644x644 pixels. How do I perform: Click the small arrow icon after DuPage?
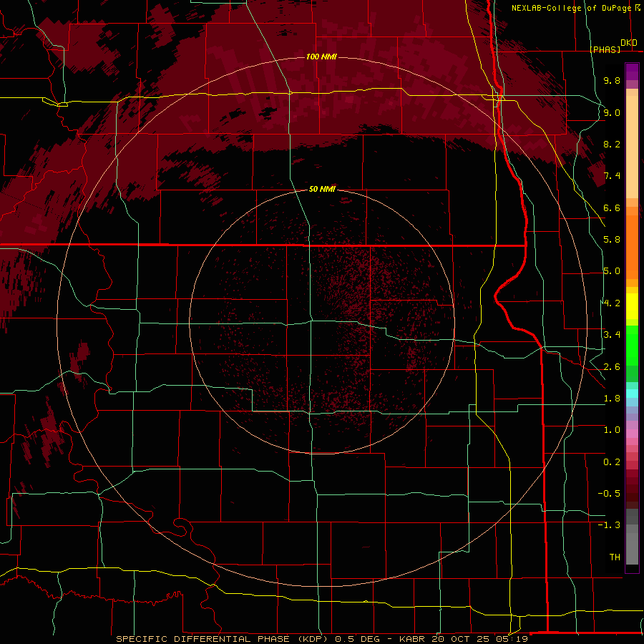(x=637, y=7)
